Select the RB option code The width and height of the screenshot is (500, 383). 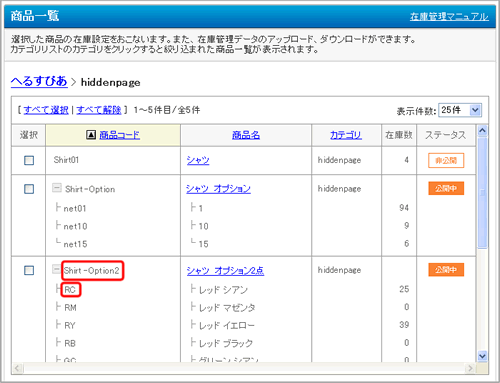tap(70, 343)
